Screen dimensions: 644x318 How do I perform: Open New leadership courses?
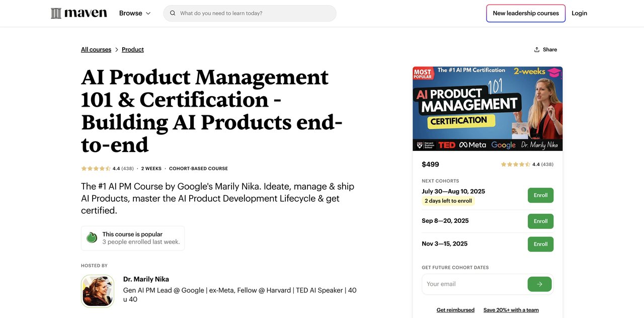coord(526,13)
